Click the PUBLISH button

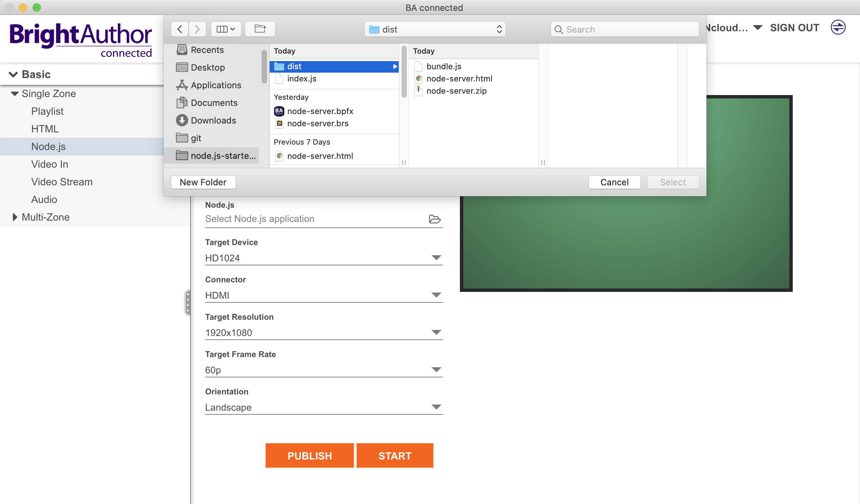coord(310,455)
